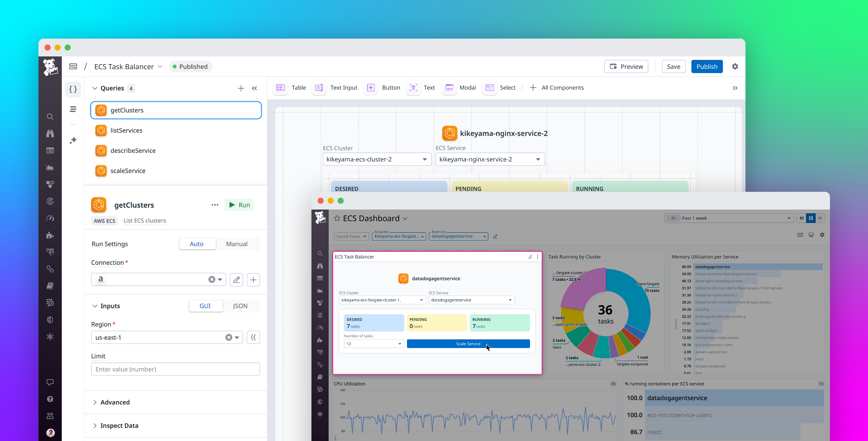Click the Scale Service button
The width and height of the screenshot is (868, 441).
click(x=468, y=344)
